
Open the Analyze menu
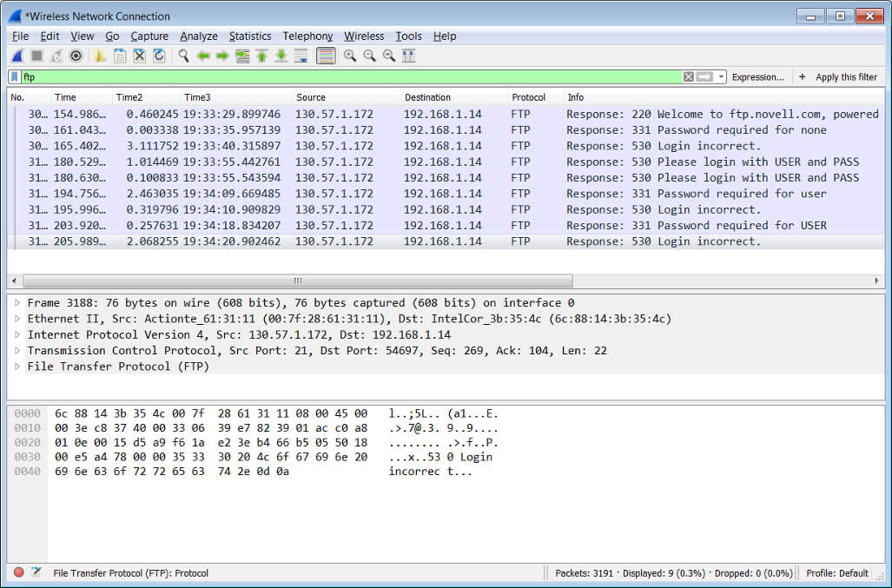point(199,36)
